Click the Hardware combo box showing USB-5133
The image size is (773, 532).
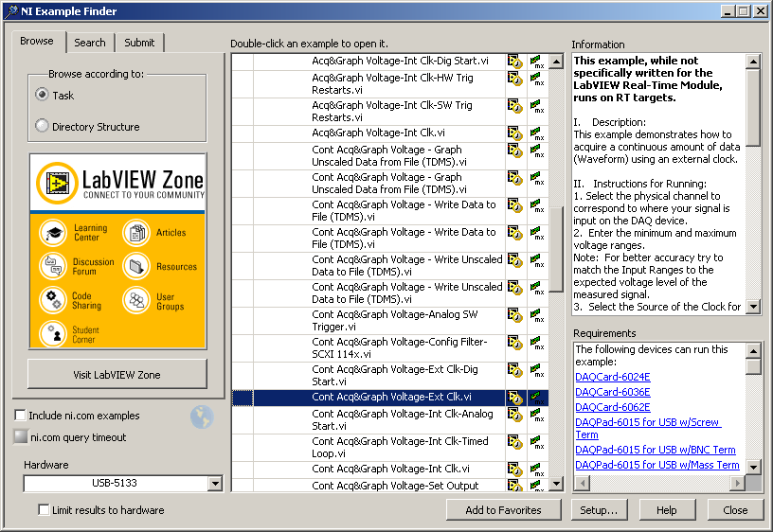(123, 483)
